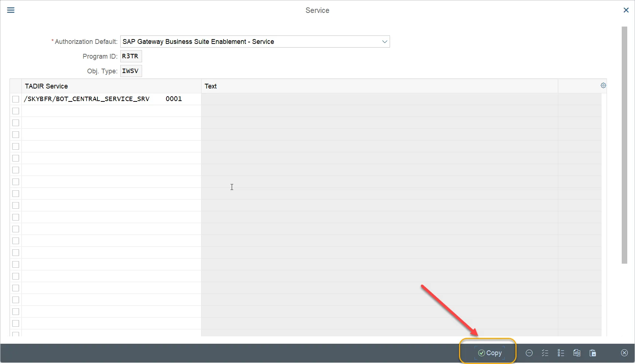Click the copy documents icon in footer
The image size is (635, 364).
(577, 353)
